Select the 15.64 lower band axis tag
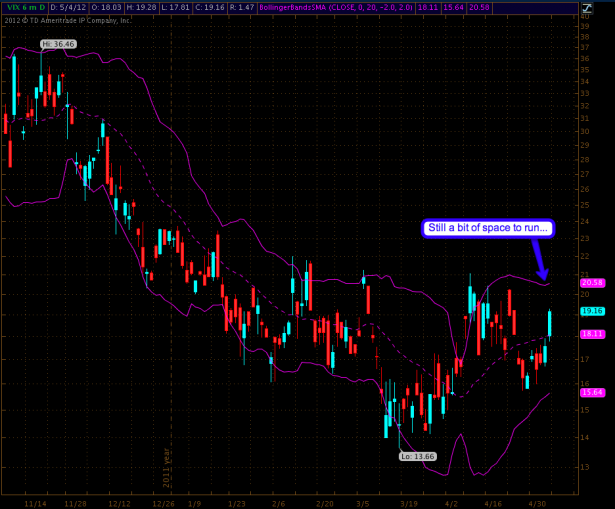 tap(590, 393)
